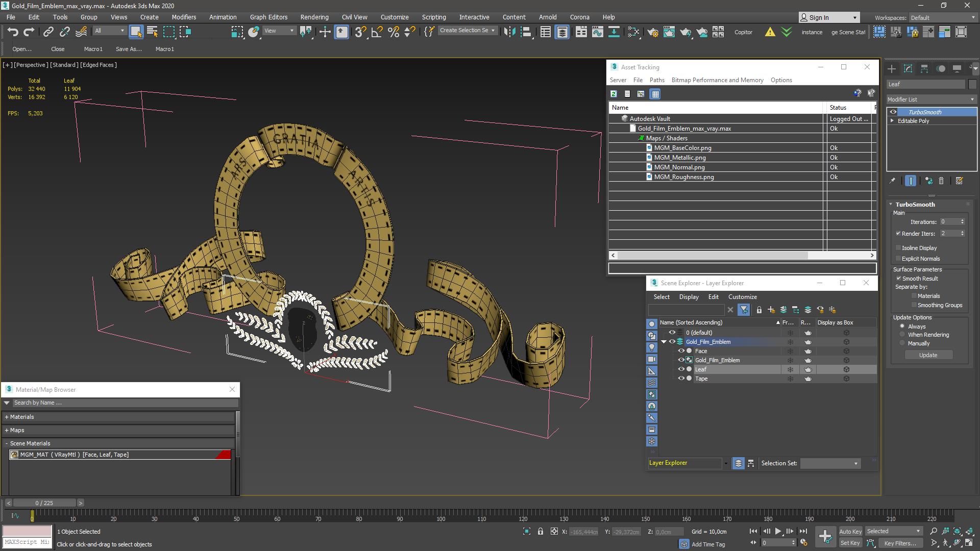The width and height of the screenshot is (980, 551).
Task: Enable the Render Iters checkbox
Action: coord(898,234)
